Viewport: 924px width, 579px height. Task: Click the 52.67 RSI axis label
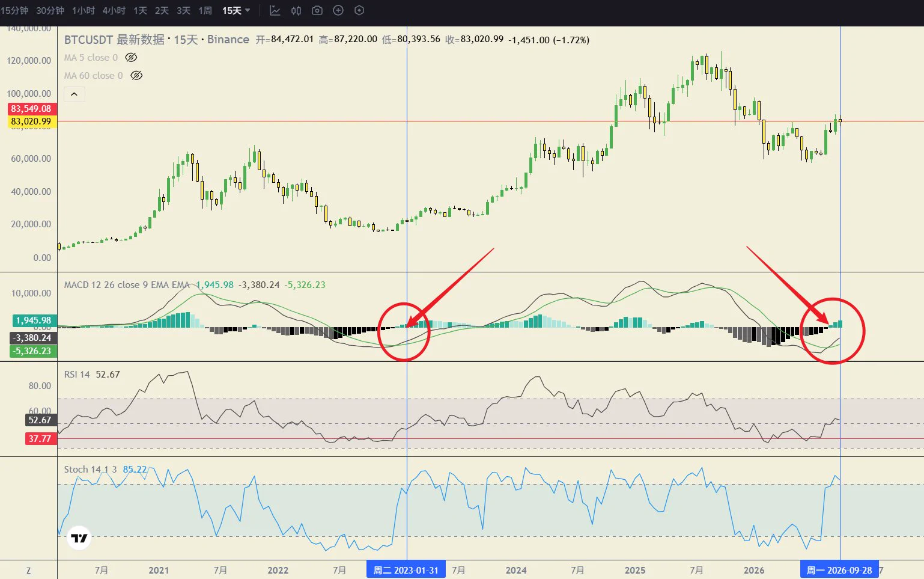[x=41, y=420]
